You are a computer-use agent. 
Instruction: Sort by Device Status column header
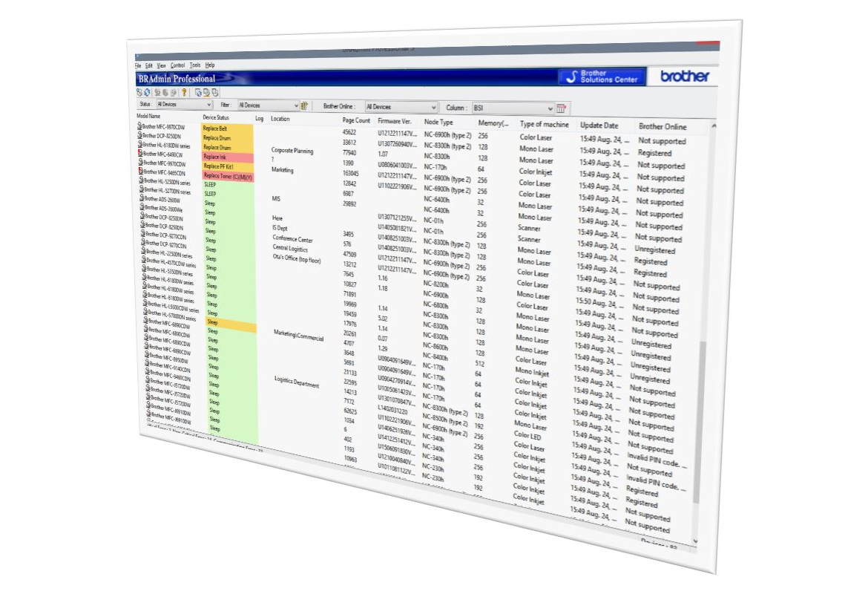[216, 117]
